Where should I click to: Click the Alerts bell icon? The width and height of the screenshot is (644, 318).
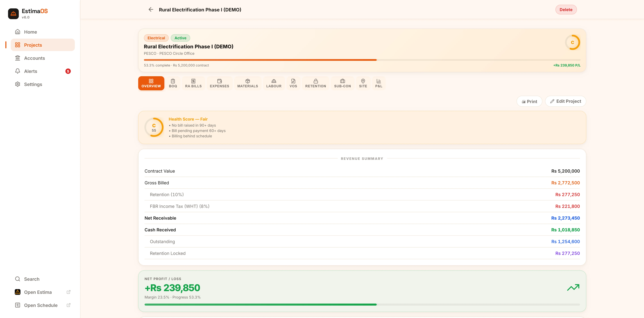click(18, 71)
